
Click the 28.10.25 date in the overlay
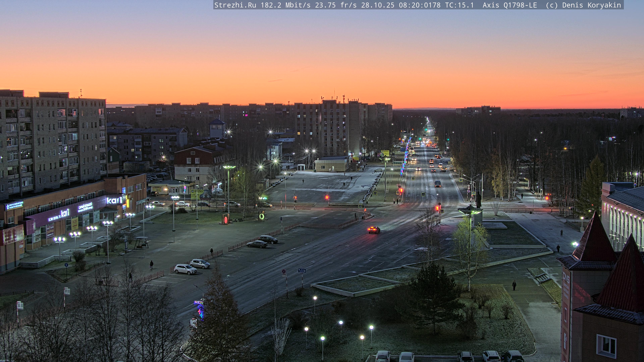[x=378, y=5]
